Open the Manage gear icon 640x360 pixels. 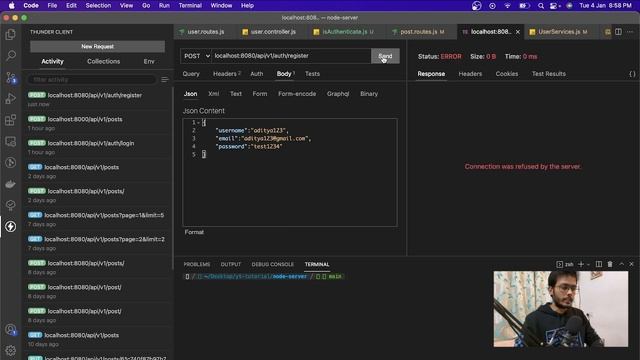click(x=11, y=350)
